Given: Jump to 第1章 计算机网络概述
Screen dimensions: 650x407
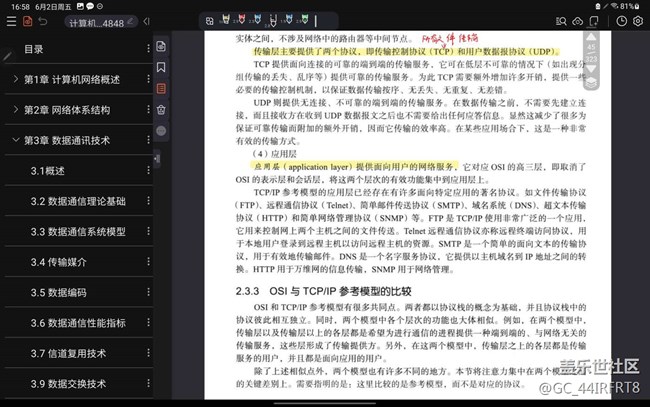Looking at the screenshot, I should click(x=72, y=80).
